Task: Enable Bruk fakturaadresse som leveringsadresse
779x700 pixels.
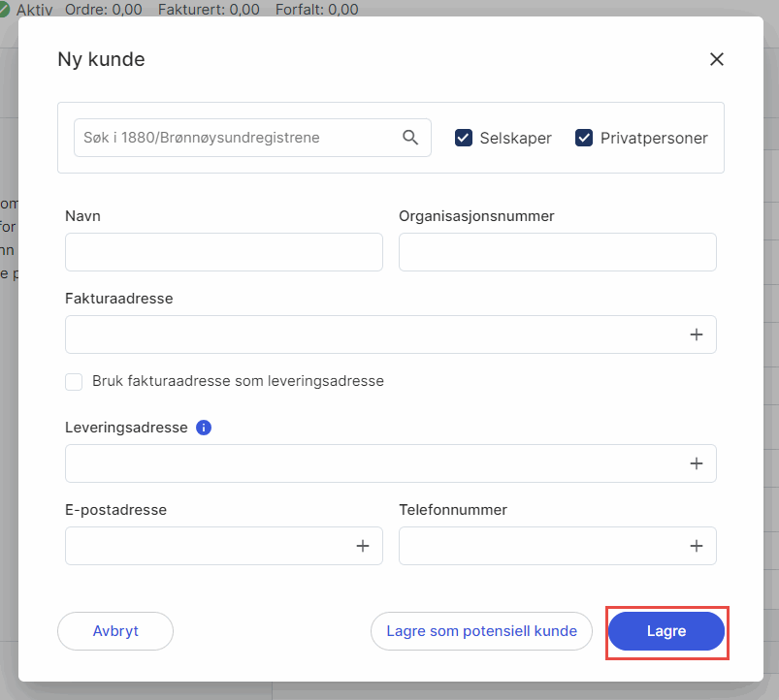Action: [x=74, y=381]
